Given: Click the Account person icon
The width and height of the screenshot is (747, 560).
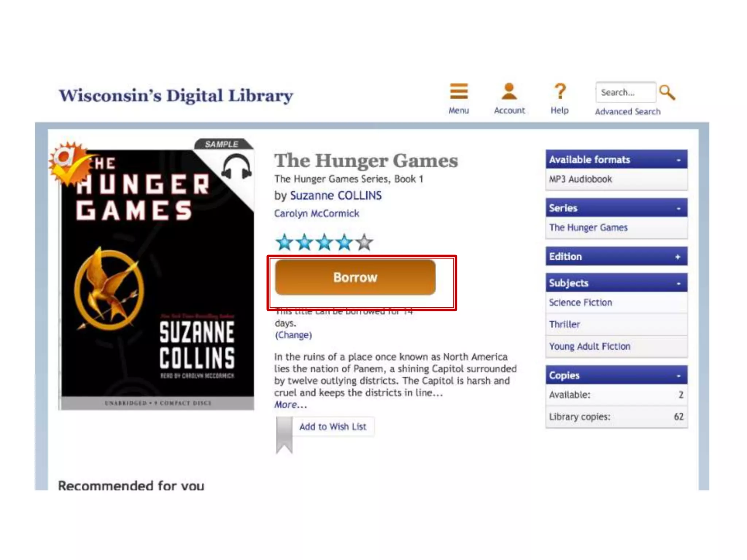Looking at the screenshot, I should (509, 92).
